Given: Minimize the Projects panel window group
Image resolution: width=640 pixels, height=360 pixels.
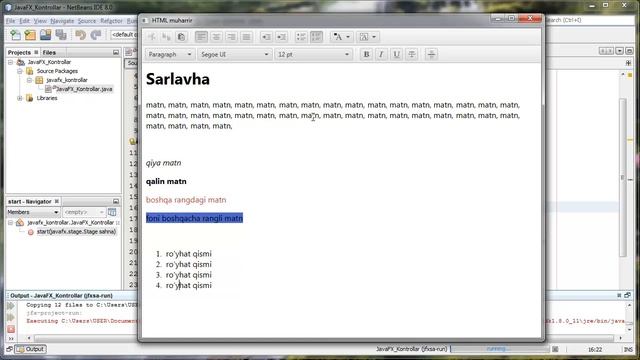Looking at the screenshot, I should [x=116, y=53].
